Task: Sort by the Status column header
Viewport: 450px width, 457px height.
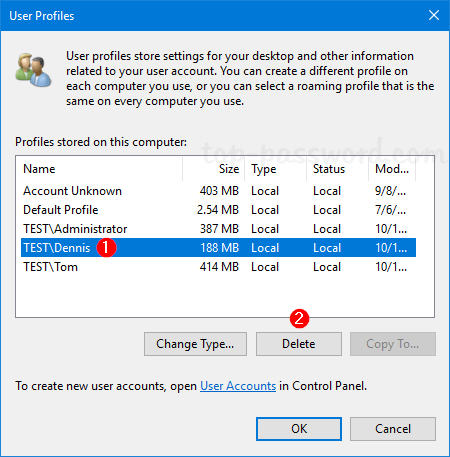Action: tap(338, 169)
